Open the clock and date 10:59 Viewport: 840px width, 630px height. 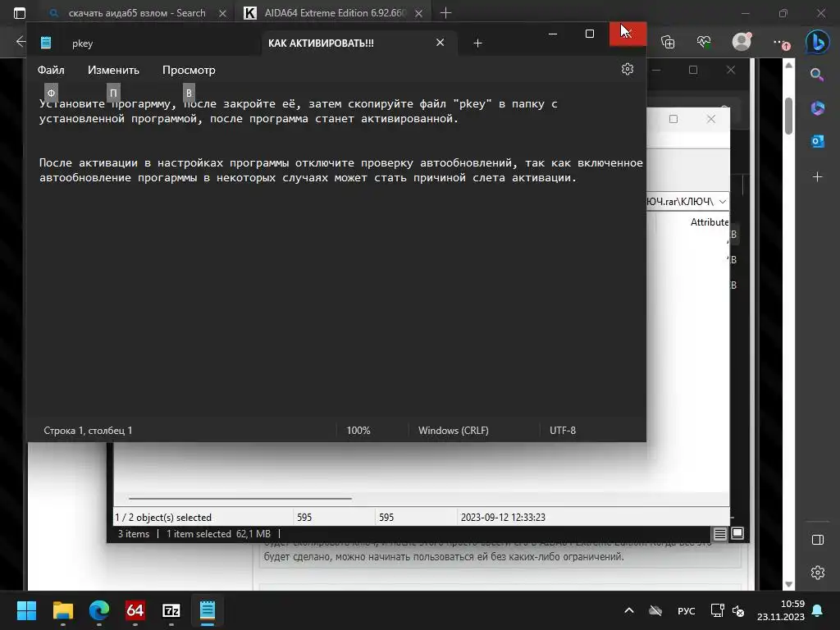[781, 610]
